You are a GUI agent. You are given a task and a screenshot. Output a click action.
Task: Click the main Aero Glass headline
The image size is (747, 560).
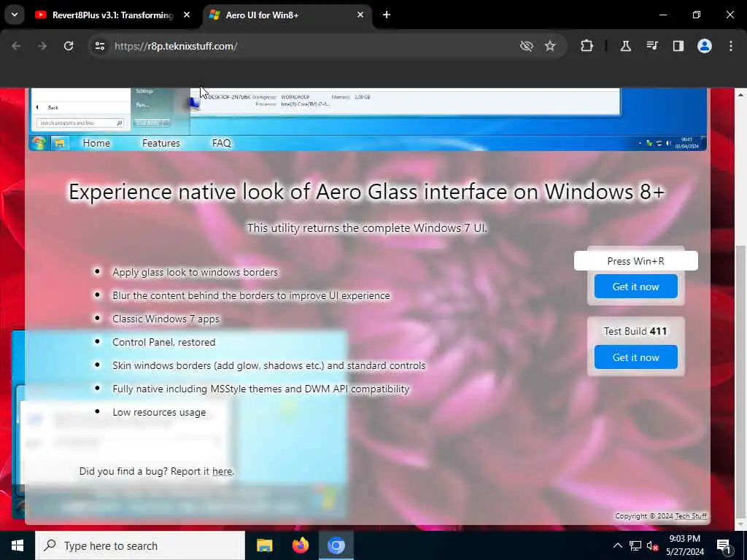[366, 192]
